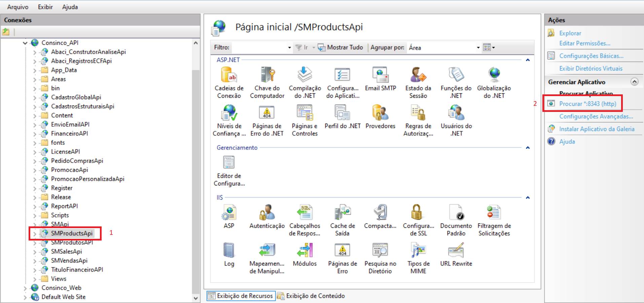The height and width of the screenshot is (303, 644).
Task: Click the Explorar action link
Action: click(x=570, y=33)
